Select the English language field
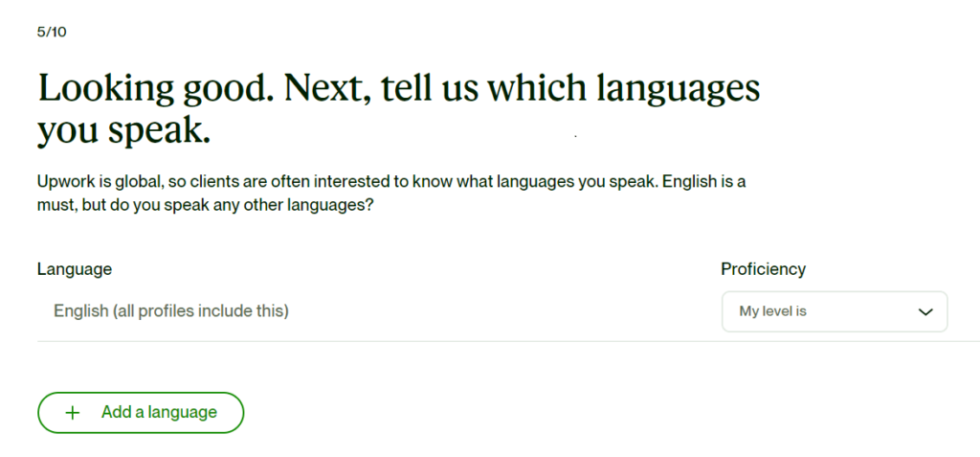Screen dimensions: 980x457 tap(171, 310)
